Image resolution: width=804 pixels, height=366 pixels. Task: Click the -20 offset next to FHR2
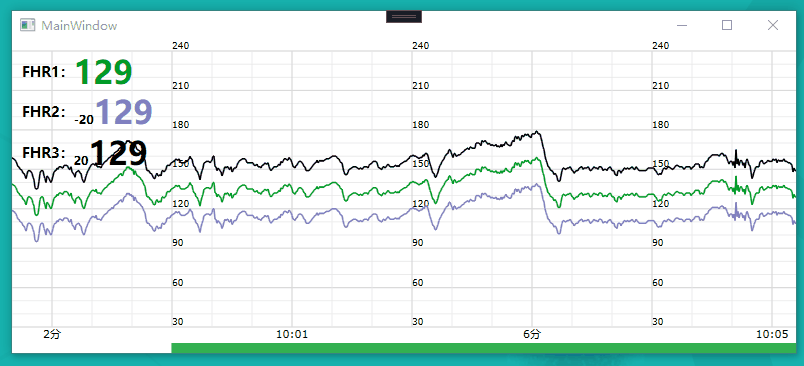point(84,119)
